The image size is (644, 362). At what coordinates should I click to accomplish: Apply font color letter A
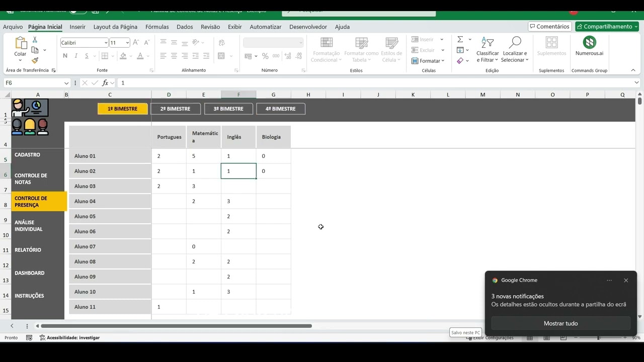[140, 56]
